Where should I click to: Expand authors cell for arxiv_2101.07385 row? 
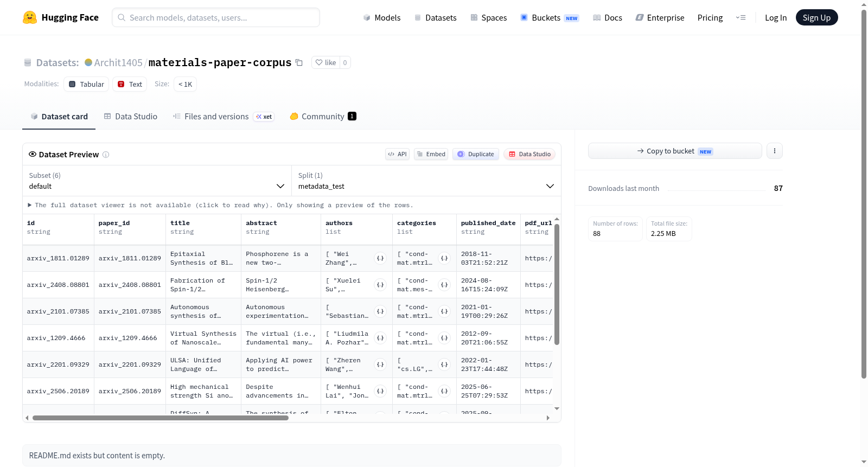point(380,311)
